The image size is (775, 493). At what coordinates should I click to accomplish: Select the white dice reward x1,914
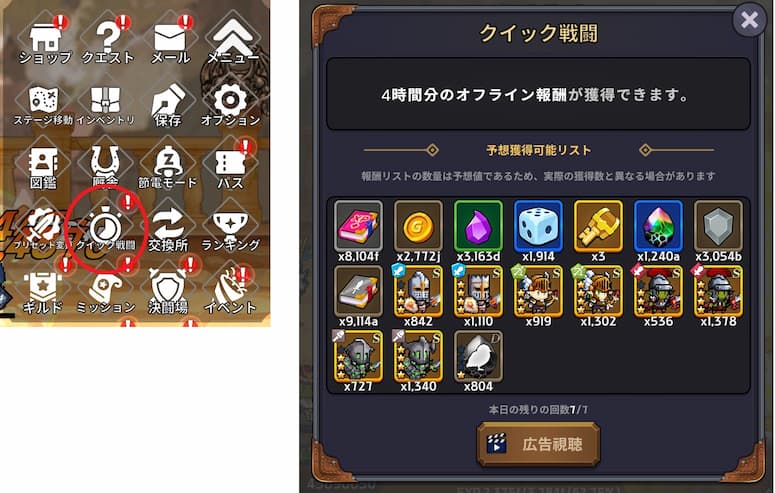538,231
